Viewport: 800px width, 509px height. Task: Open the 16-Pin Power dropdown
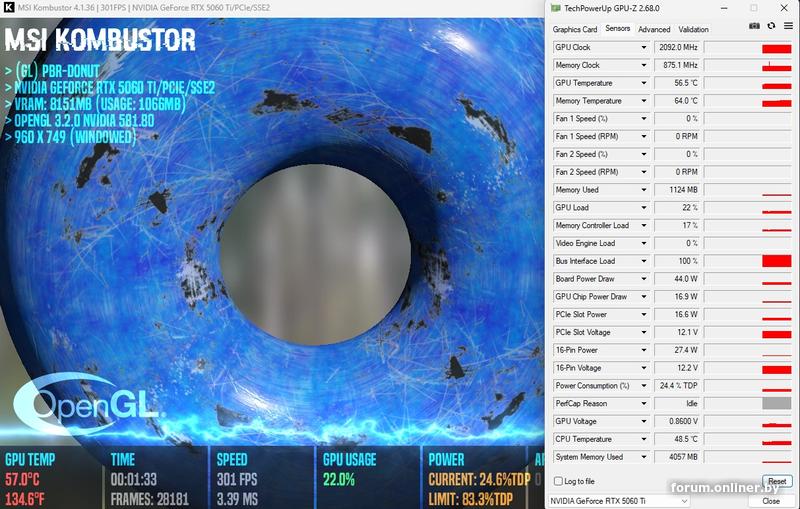[643, 350]
